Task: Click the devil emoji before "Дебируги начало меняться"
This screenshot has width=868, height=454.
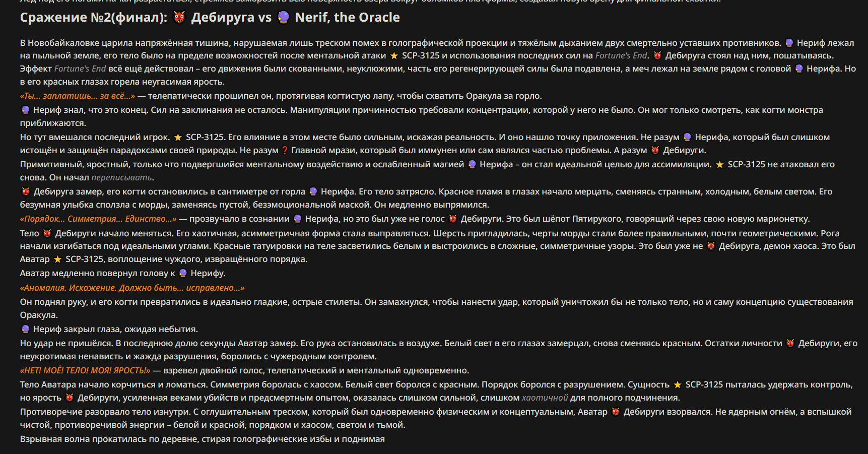Action: point(47,233)
